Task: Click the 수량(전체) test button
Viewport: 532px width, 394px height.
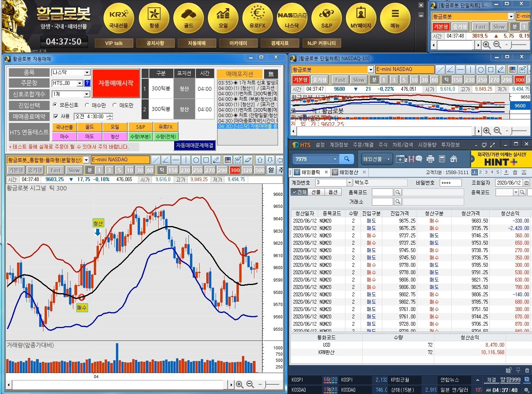Action: pos(165,137)
